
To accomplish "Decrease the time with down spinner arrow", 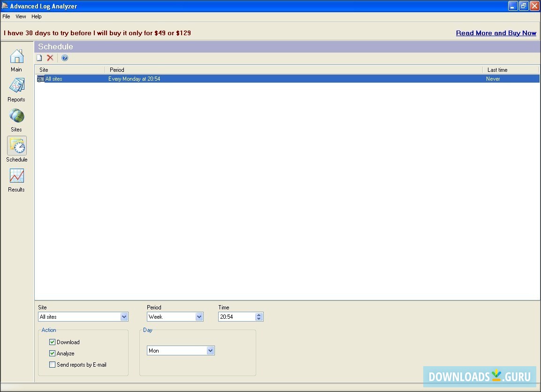I will click(x=259, y=319).
